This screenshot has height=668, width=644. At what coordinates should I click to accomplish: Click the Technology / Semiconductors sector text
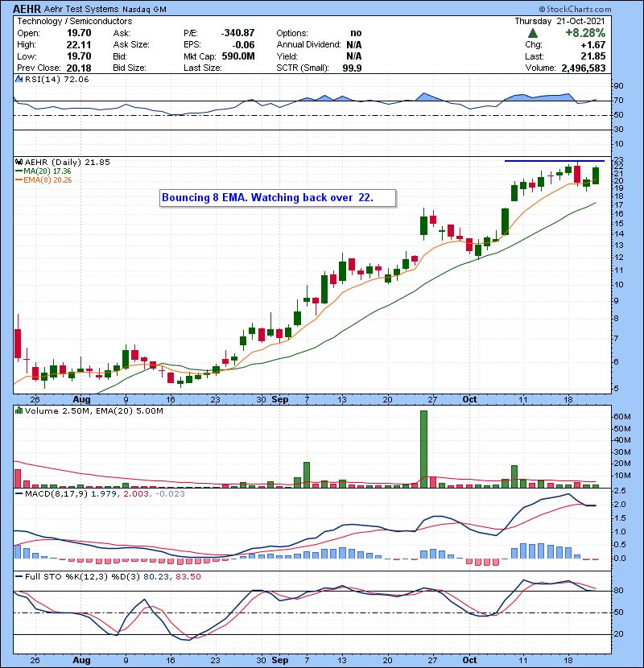tap(75, 21)
